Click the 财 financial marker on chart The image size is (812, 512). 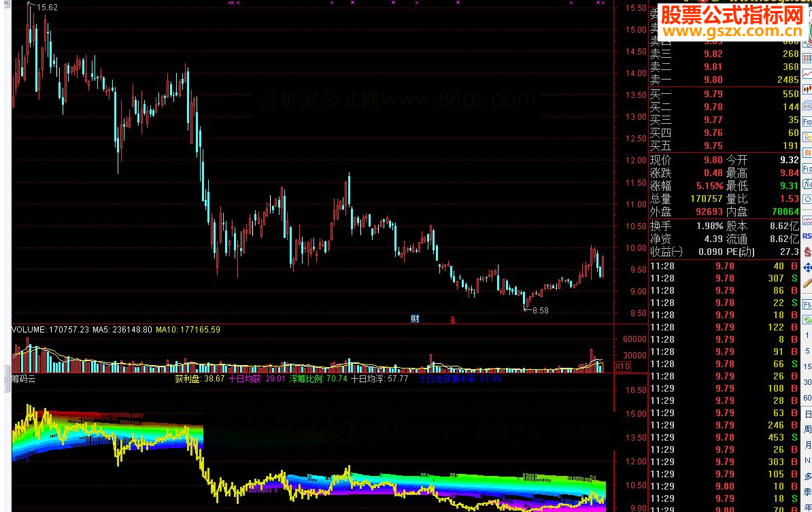(x=415, y=319)
